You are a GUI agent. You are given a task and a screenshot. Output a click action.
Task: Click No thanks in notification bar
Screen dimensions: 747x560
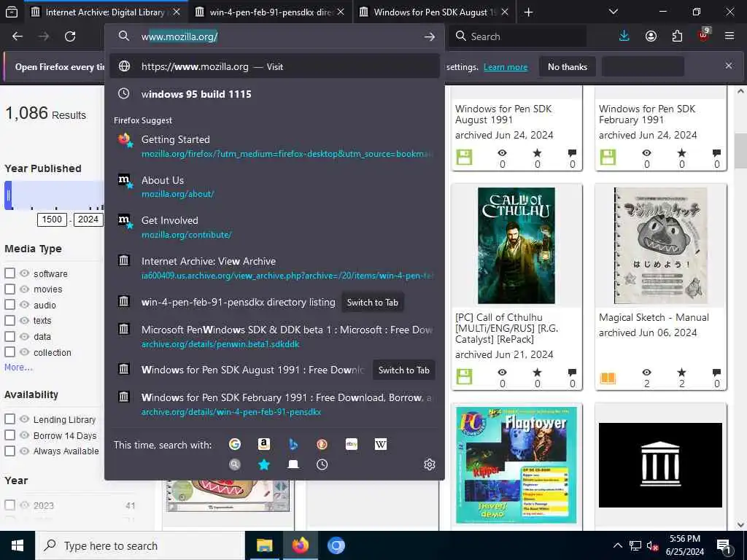(568, 66)
